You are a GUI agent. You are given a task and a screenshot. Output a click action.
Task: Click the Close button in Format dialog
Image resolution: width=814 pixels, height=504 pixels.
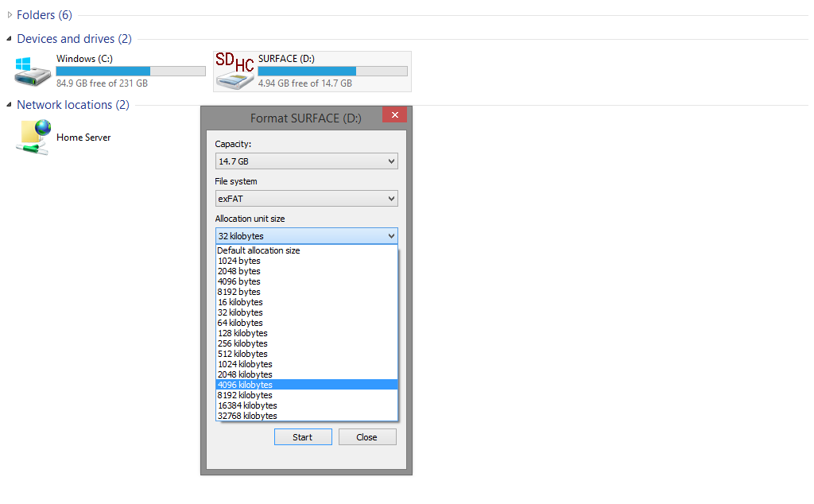[x=367, y=437]
